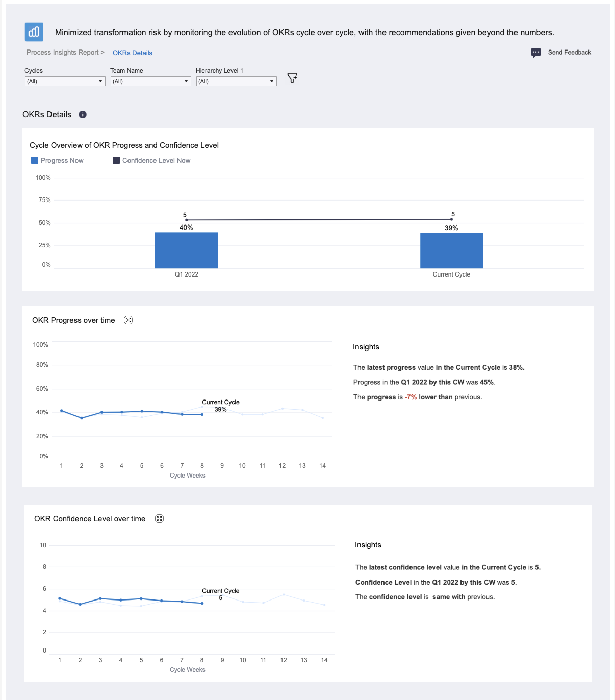
Task: Select the OKRs Details breadcrumb link
Action: [133, 53]
